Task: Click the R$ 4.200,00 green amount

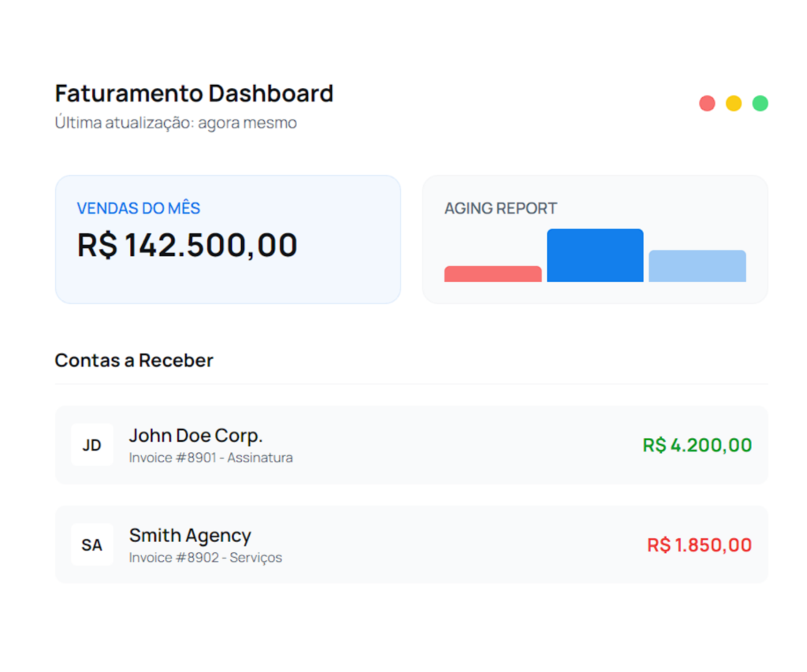Action: click(697, 445)
